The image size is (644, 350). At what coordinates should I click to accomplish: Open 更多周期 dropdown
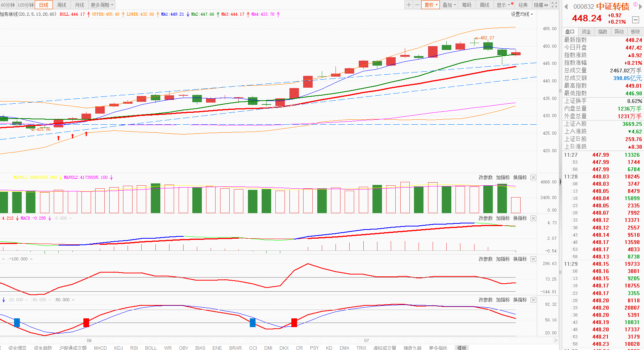(102, 5)
